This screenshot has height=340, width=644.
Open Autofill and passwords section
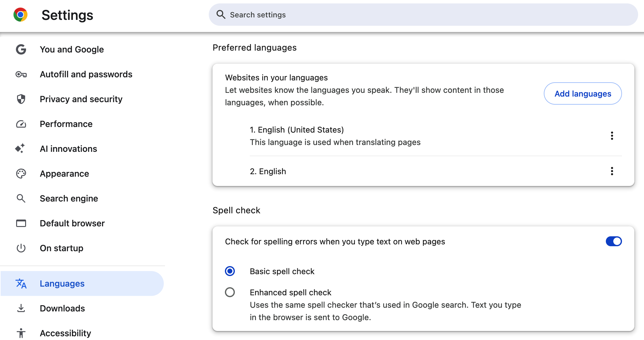tap(82, 74)
